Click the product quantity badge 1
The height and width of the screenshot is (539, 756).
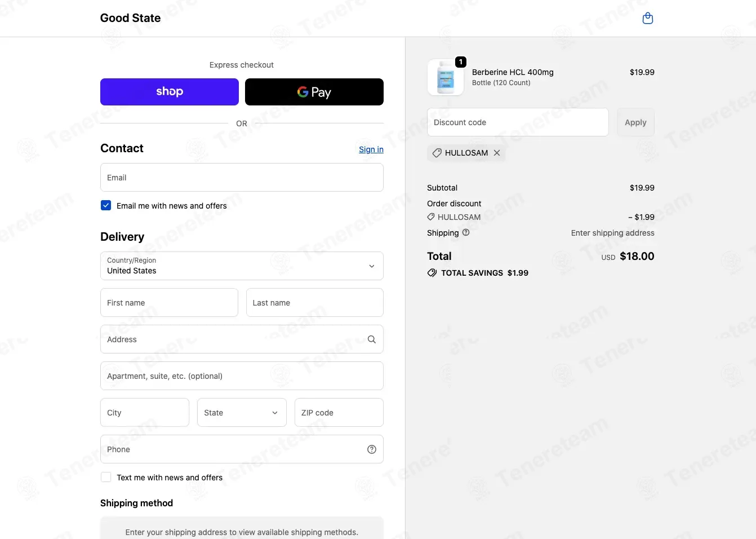pos(461,62)
